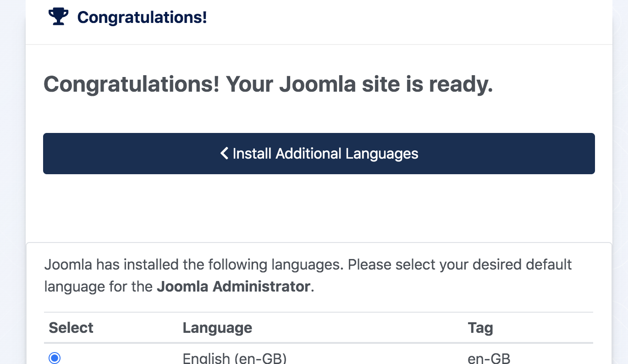
Task: Click the left chevron icon on the dark button
Action: tap(224, 153)
